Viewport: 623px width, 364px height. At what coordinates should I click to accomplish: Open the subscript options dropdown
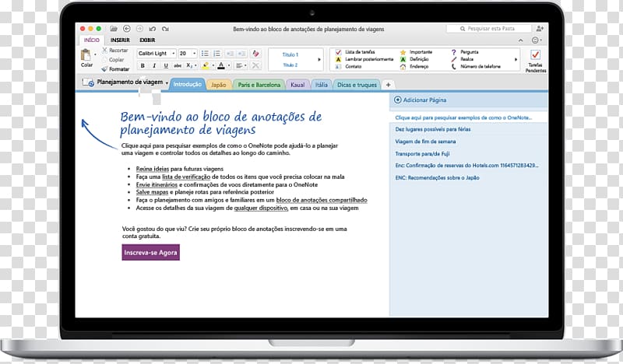(195, 65)
